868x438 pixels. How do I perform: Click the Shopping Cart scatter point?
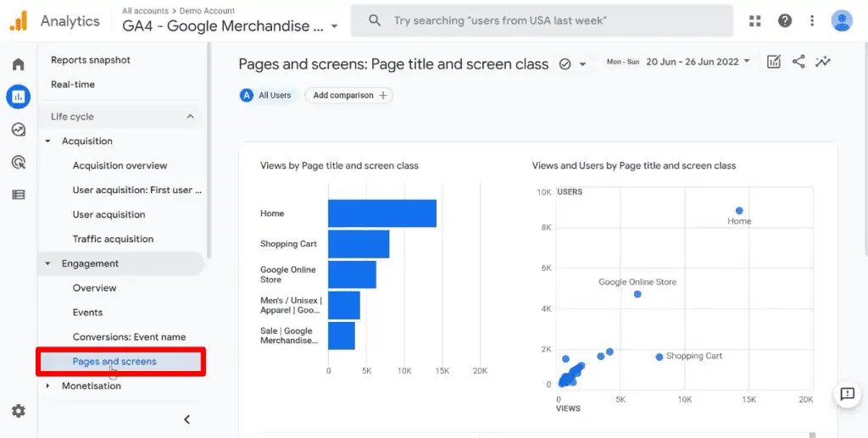659,358
